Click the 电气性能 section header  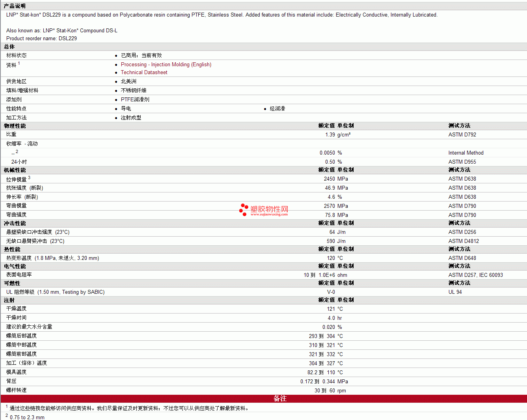[15, 266]
